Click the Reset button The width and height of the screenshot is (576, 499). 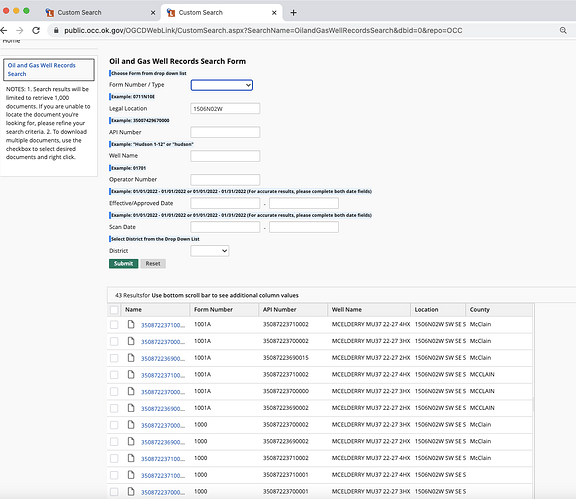click(153, 263)
